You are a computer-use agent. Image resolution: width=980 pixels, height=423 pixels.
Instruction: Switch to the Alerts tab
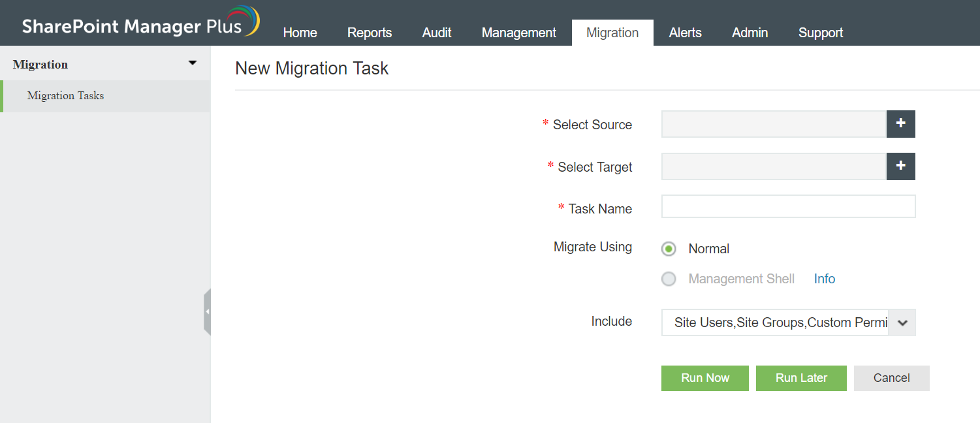coord(685,33)
